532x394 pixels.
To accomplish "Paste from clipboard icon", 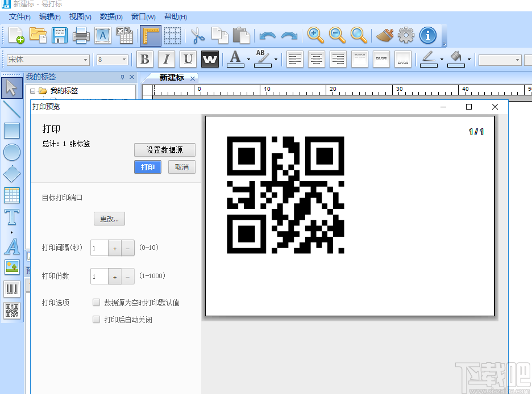I will [x=241, y=35].
